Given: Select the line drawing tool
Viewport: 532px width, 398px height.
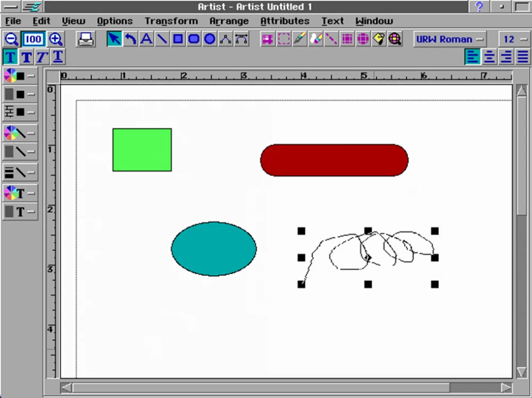Looking at the screenshot, I should 162,38.
